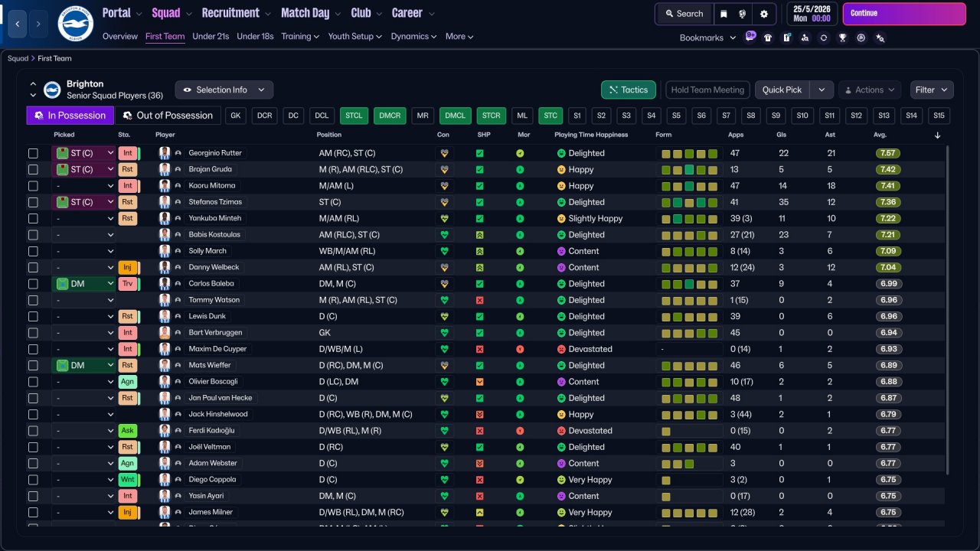Open Carlos Baleba's picked position dropdown
The height and width of the screenshot is (551, 980).
pyautogui.click(x=83, y=284)
